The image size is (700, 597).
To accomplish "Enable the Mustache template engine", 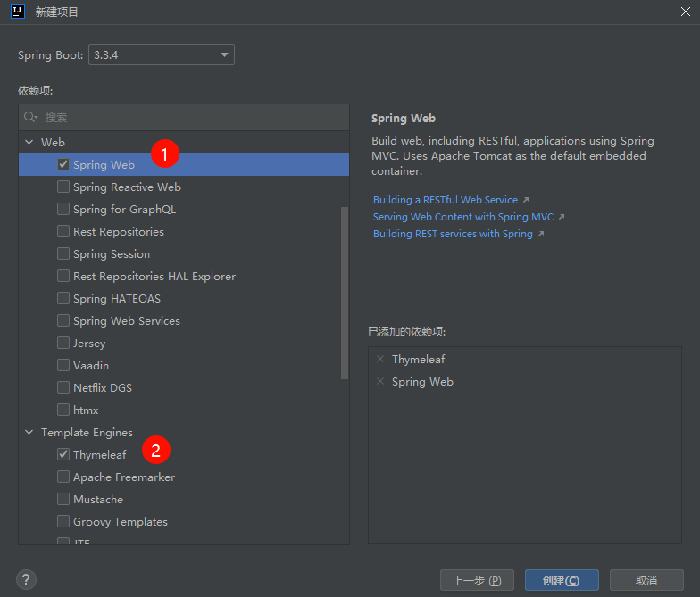I will tap(63, 499).
